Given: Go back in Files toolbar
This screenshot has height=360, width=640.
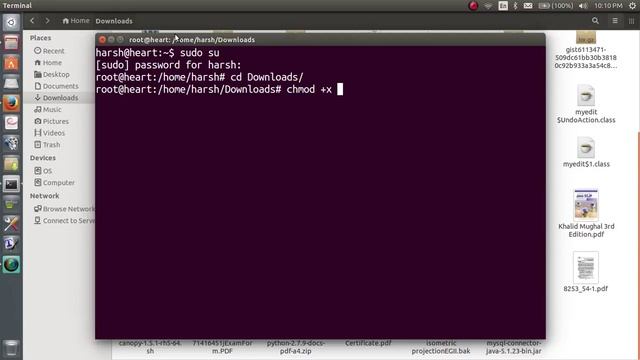Looking at the screenshot, I should pos(32,20).
